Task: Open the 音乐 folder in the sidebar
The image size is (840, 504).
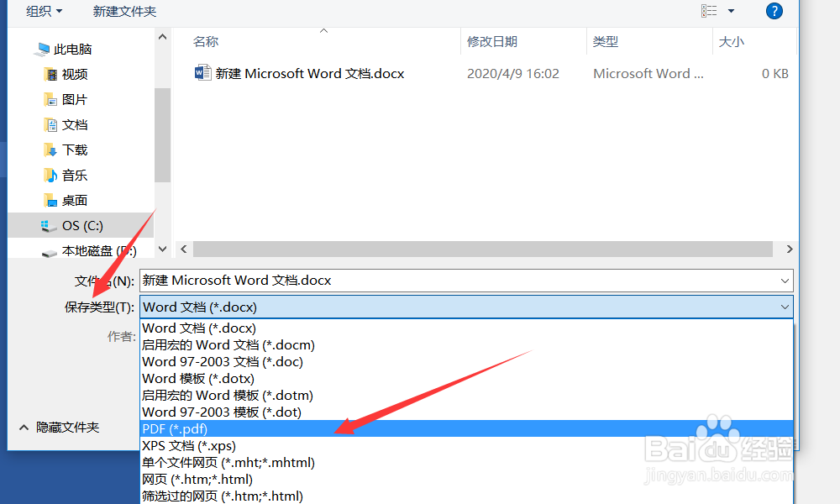Action: (x=75, y=176)
